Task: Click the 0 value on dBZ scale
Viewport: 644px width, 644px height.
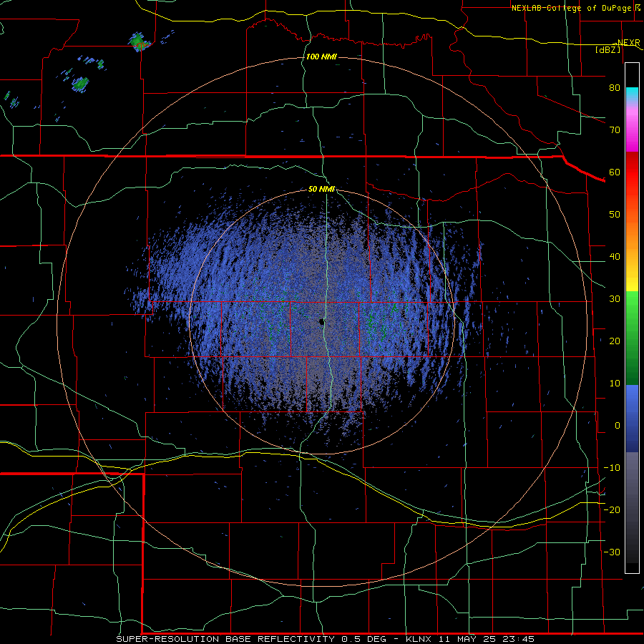Action: 618,426
